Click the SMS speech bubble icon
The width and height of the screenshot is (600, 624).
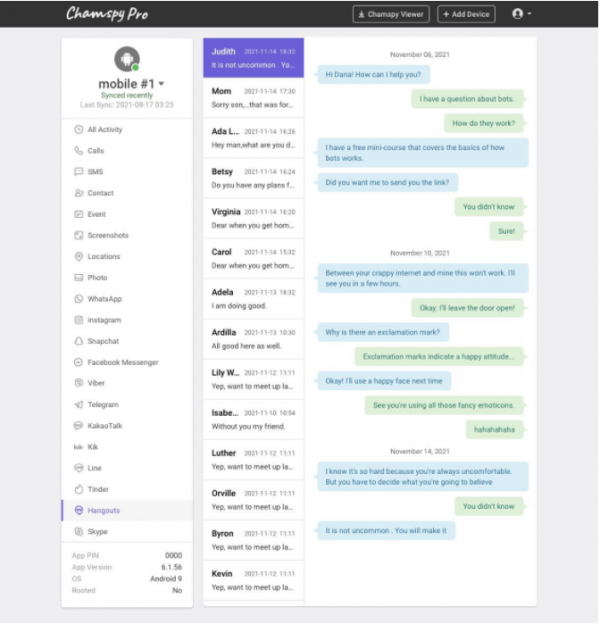click(x=79, y=172)
